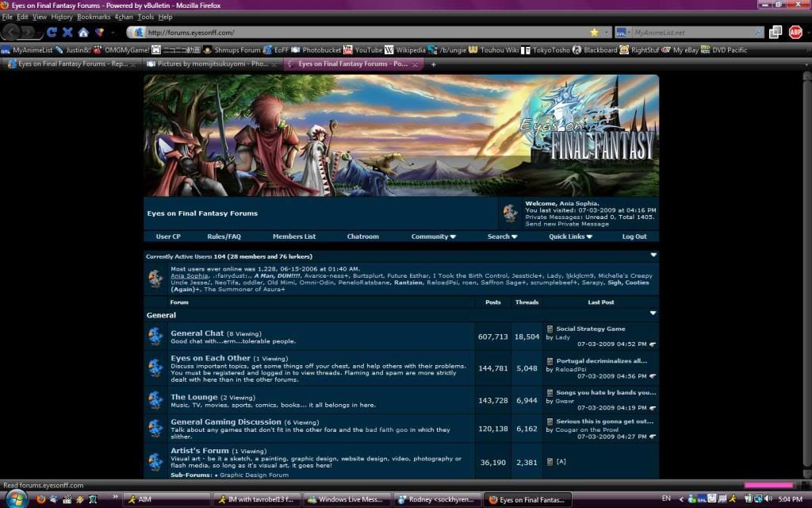
Task: Open the 4chan menu
Action: coord(124,17)
